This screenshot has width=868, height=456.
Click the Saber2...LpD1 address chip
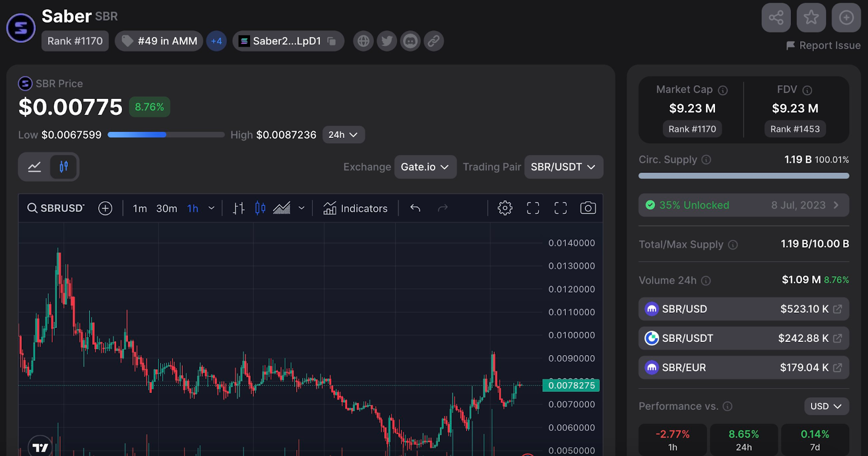point(288,41)
